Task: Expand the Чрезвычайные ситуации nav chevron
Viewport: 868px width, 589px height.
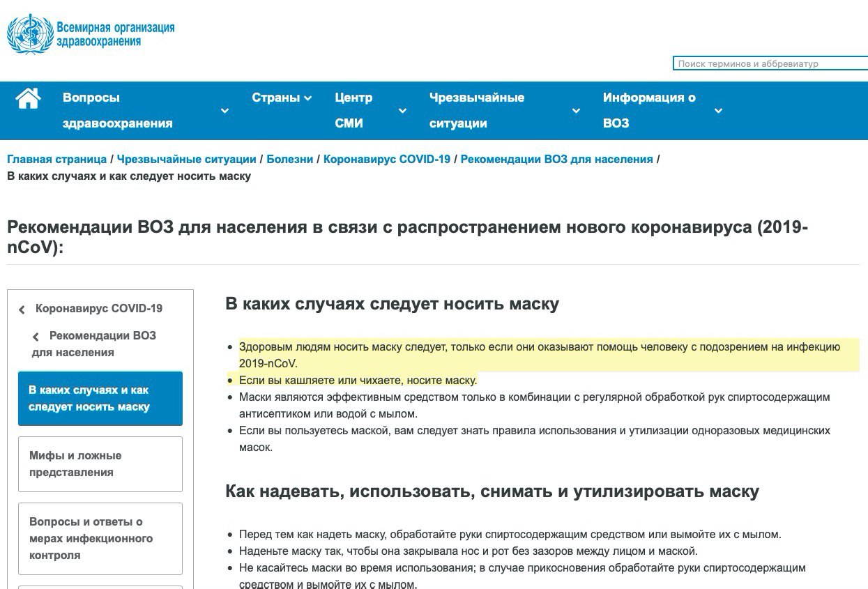Action: [576, 111]
